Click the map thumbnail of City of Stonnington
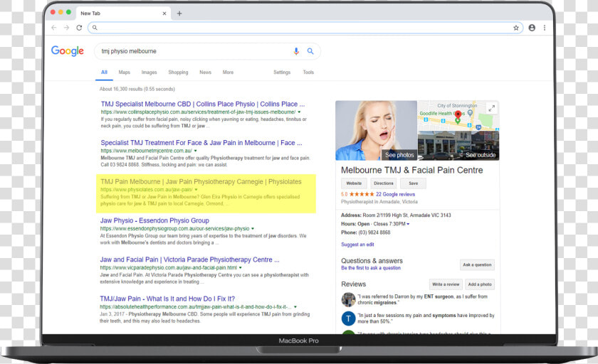The image size is (598, 364). [458, 116]
